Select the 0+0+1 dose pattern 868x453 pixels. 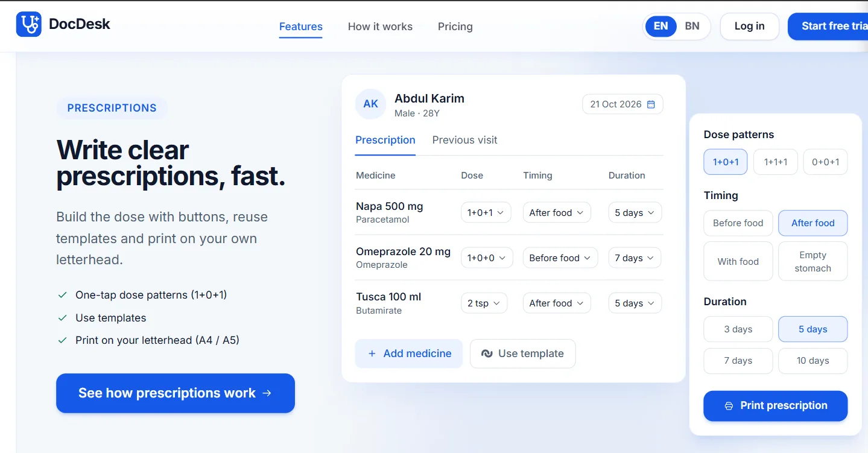click(x=825, y=162)
